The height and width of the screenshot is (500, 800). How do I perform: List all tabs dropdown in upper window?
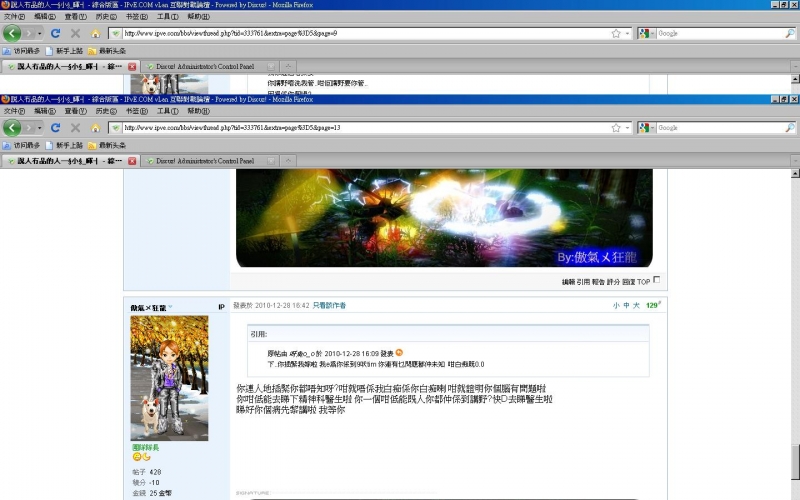(x=795, y=66)
